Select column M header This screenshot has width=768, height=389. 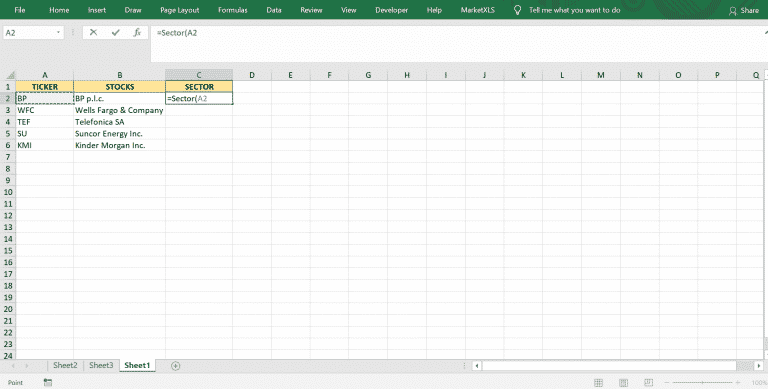pyautogui.click(x=600, y=75)
